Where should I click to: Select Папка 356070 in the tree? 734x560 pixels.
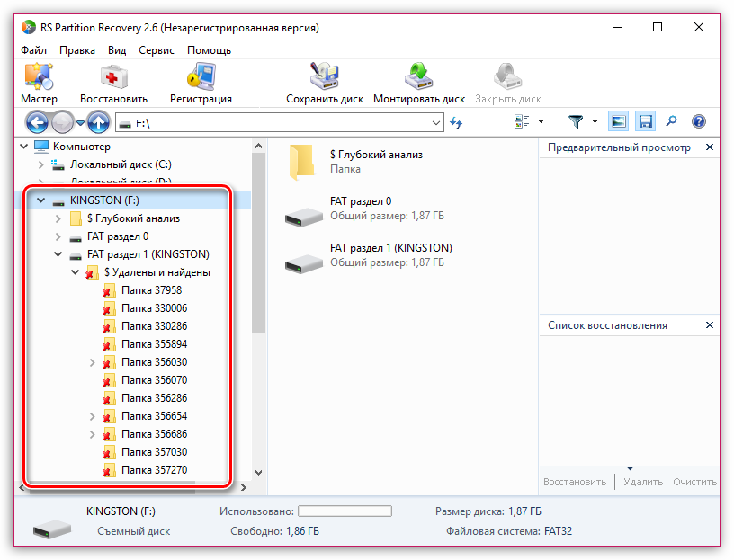tap(154, 380)
